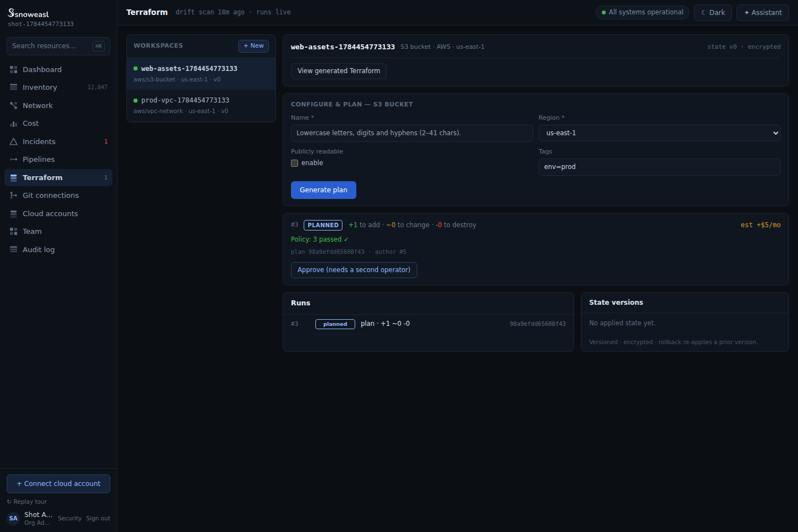Click the Security link

pyautogui.click(x=70, y=519)
